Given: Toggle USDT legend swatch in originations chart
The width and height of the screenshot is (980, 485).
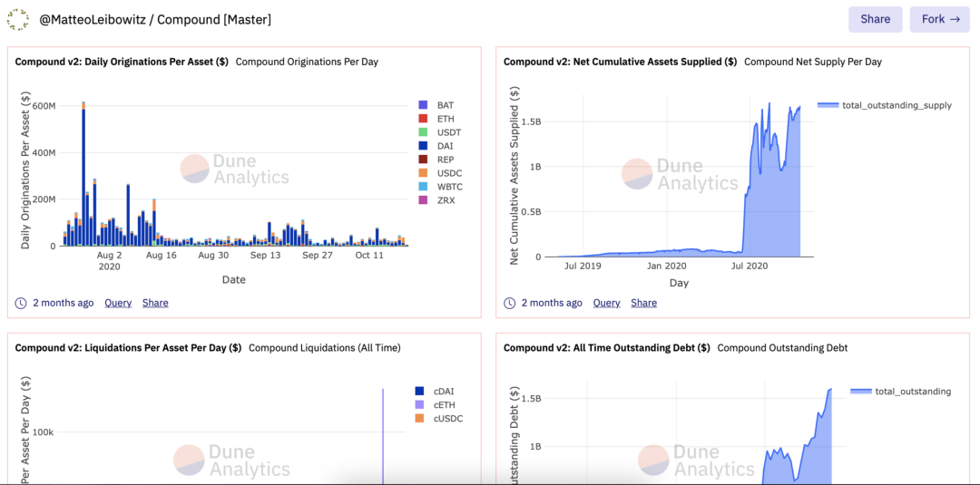Looking at the screenshot, I should click(423, 132).
